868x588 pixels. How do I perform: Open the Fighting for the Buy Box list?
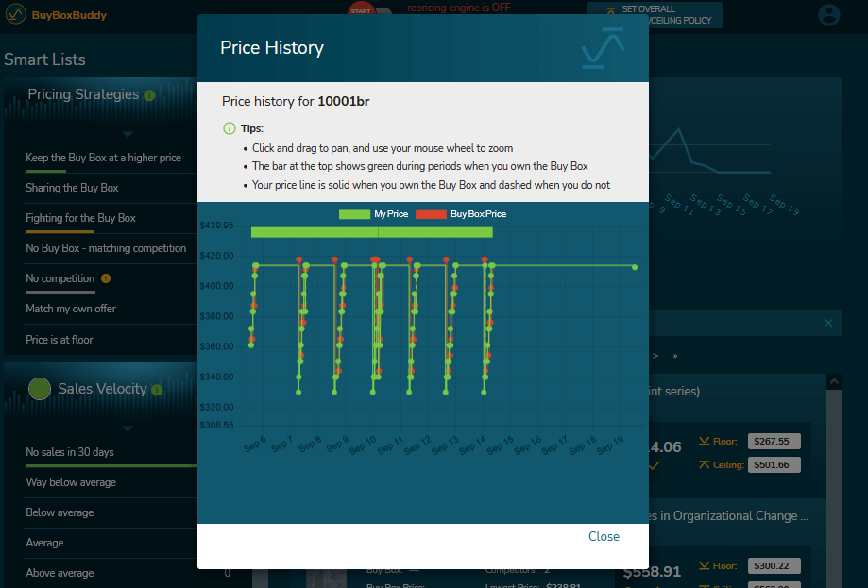tap(81, 218)
